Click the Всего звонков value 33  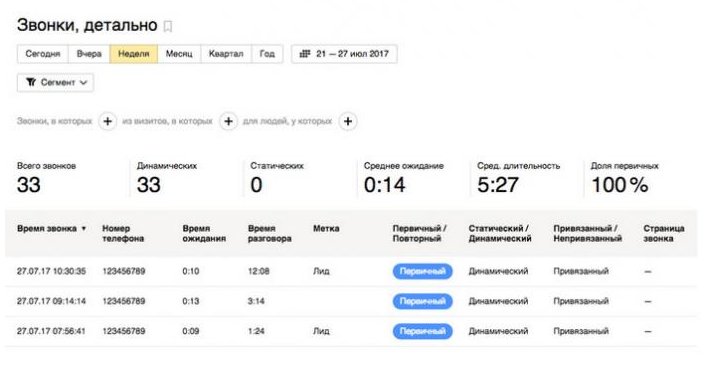click(x=28, y=185)
